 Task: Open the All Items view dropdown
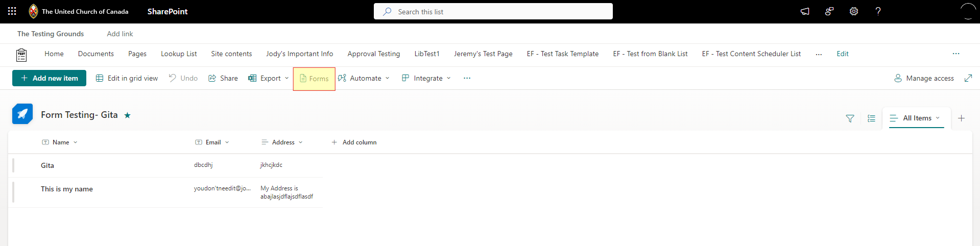click(x=917, y=118)
